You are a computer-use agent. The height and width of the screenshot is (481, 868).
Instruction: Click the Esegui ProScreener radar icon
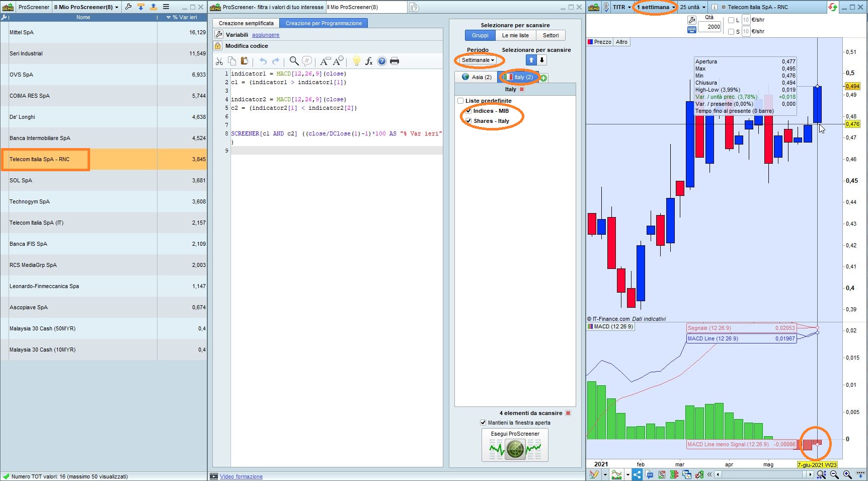click(515, 449)
